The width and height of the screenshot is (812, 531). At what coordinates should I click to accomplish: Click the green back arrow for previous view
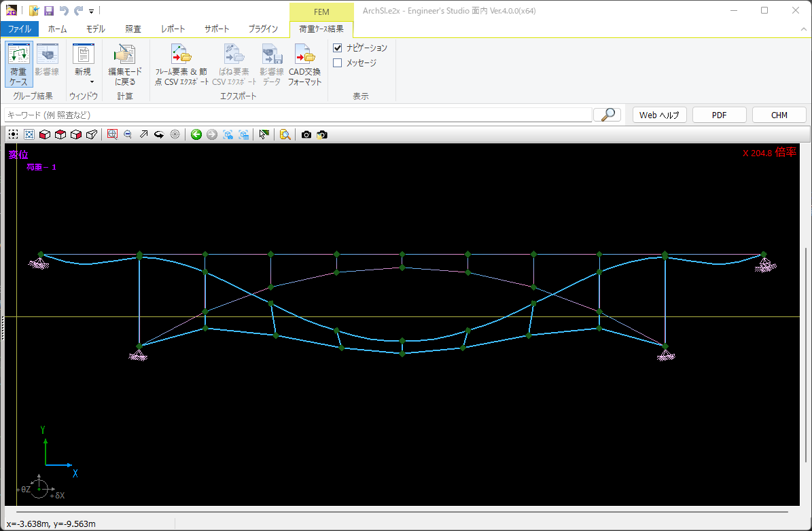click(196, 134)
